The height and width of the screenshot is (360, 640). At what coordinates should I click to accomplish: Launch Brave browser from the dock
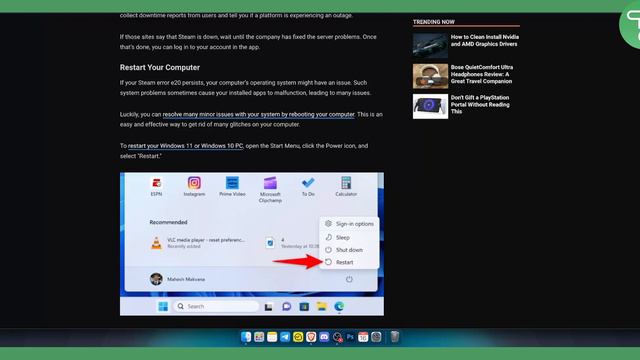click(311, 337)
